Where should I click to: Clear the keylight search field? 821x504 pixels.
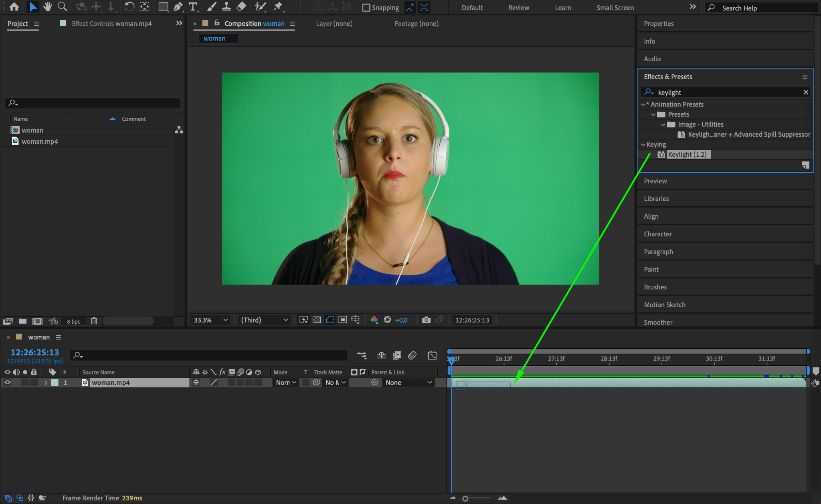805,92
